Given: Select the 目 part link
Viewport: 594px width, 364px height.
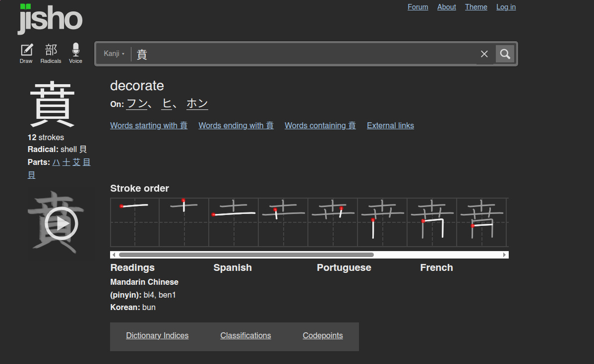Looking at the screenshot, I should click(87, 162).
